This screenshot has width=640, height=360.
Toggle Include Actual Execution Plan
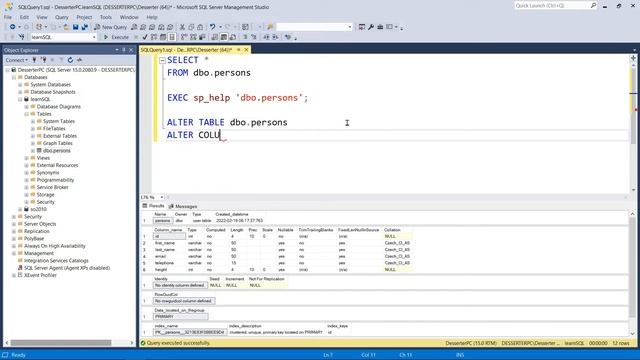click(184, 37)
